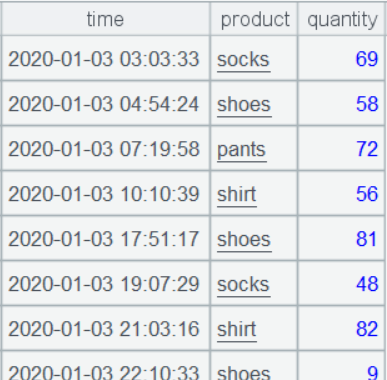This screenshot has height=380, width=387.
Task: Select quantity cell showing 82
Action: coord(342,328)
